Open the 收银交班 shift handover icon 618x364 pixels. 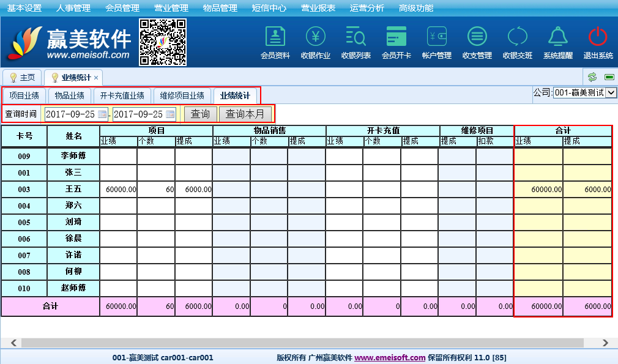[517, 37]
